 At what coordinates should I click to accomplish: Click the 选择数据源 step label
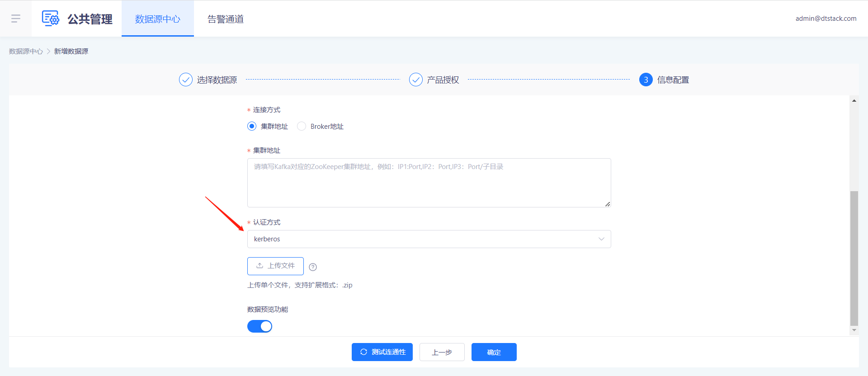[217, 80]
